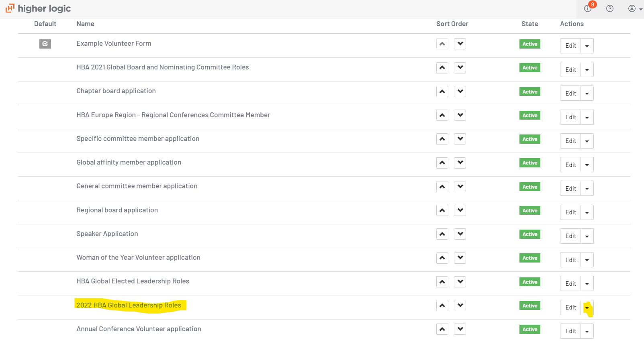Move Chapter board application down
This screenshot has height=342, width=644.
click(460, 92)
